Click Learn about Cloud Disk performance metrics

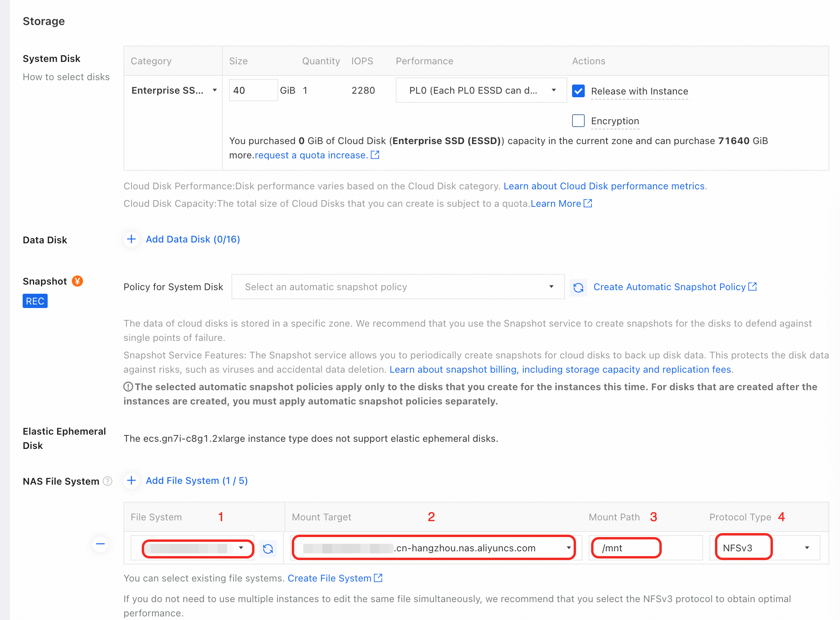(x=604, y=186)
